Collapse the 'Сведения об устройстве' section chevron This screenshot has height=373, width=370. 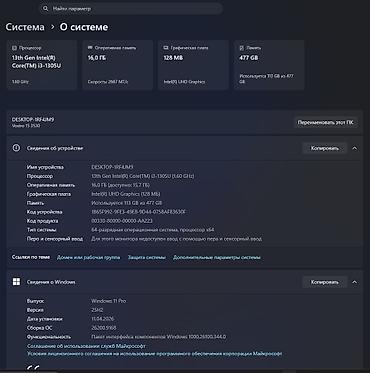tap(355, 148)
